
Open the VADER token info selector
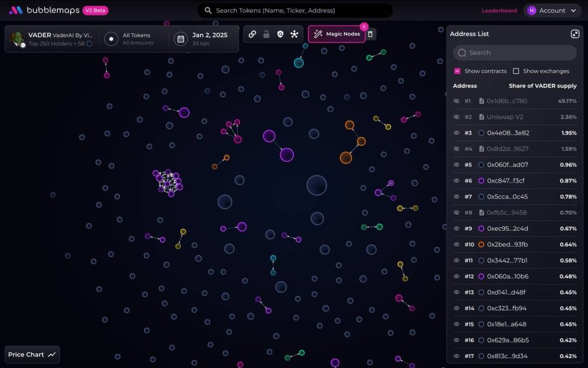coord(52,39)
